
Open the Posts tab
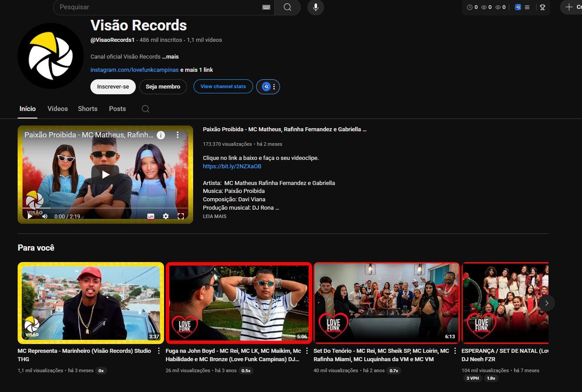pyautogui.click(x=117, y=109)
